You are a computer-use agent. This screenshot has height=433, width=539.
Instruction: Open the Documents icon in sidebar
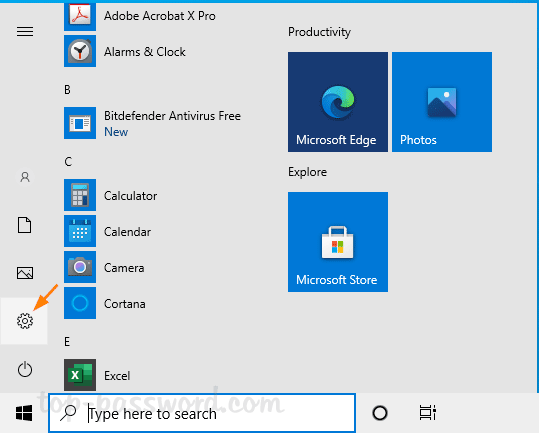coord(25,225)
